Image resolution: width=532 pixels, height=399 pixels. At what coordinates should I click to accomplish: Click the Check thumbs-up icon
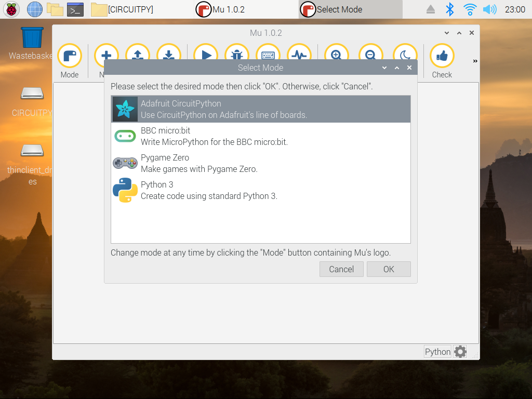pyautogui.click(x=442, y=56)
